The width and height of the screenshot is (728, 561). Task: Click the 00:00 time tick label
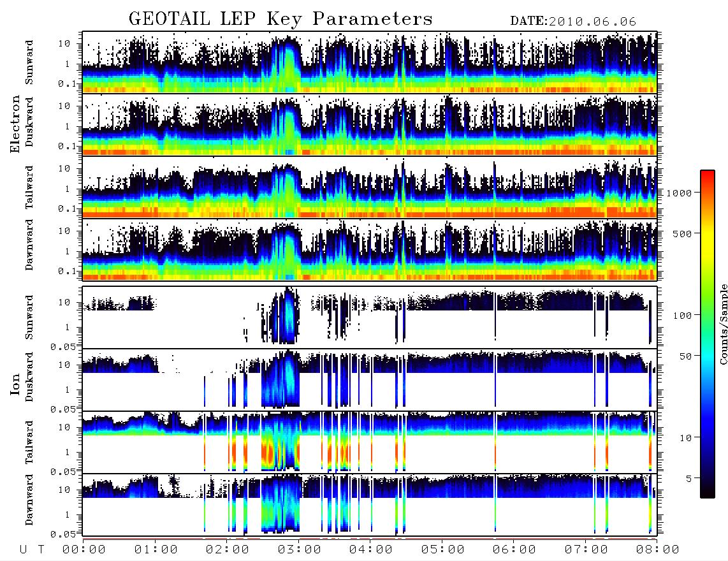pyautogui.click(x=84, y=550)
